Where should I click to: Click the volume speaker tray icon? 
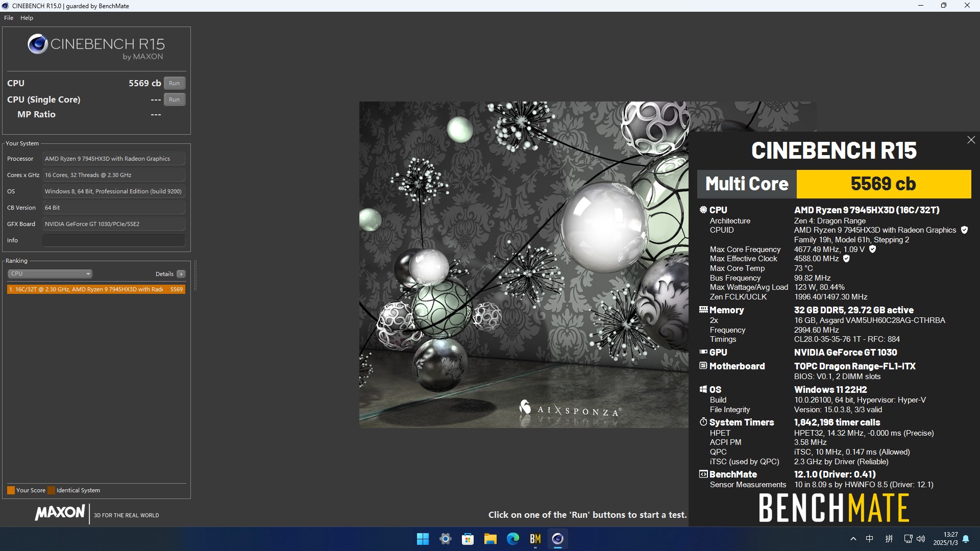(921, 539)
